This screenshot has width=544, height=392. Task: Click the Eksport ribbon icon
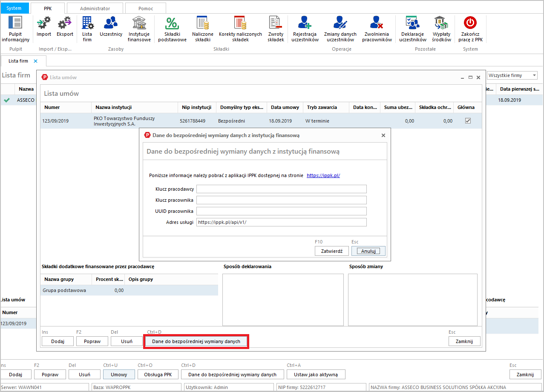pos(65,23)
